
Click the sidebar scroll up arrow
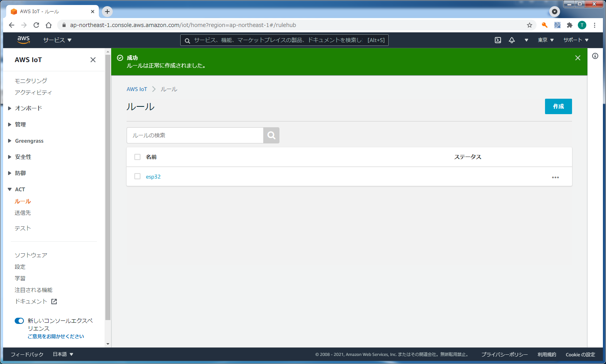point(108,51)
